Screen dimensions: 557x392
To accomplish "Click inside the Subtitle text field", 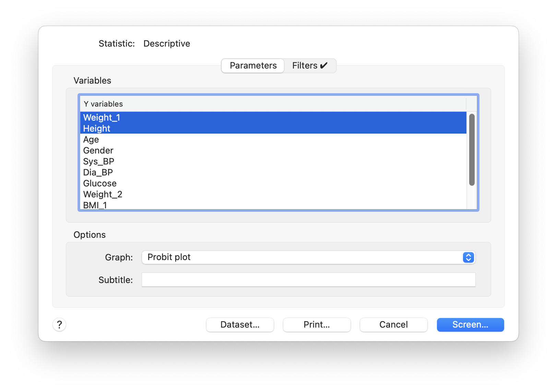I will coord(308,280).
